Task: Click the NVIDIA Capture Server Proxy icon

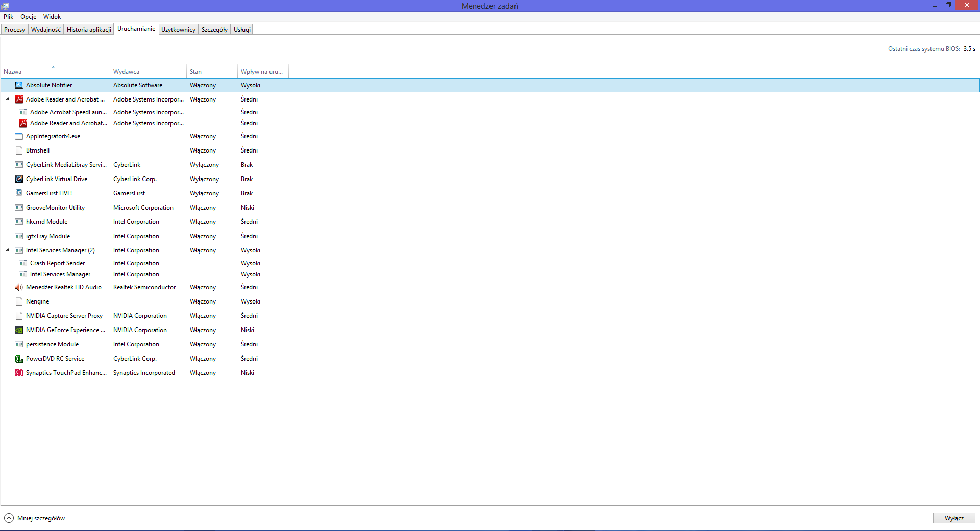Action: pos(19,316)
